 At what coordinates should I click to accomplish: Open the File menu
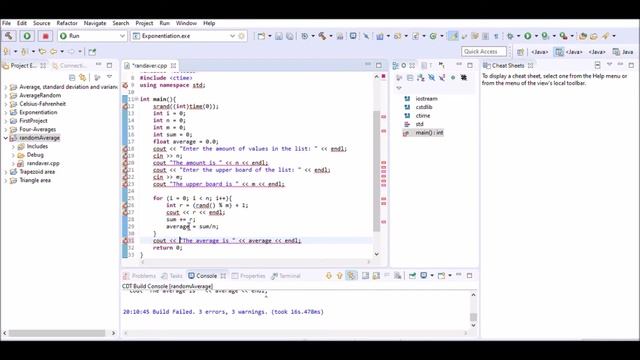coord(7,23)
